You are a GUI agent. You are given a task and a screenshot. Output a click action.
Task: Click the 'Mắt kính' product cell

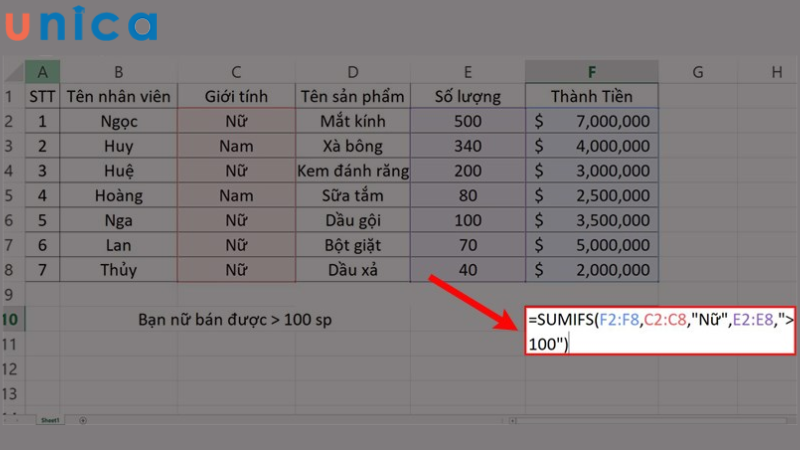pos(353,121)
